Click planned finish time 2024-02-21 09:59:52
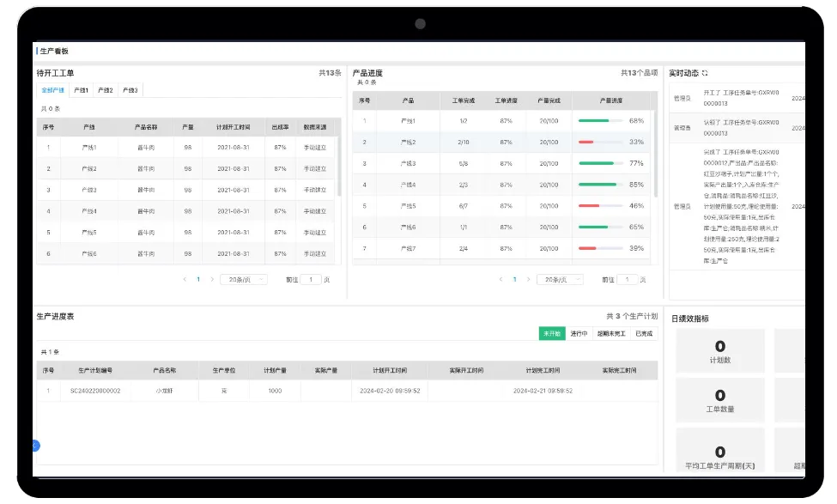 (543, 391)
